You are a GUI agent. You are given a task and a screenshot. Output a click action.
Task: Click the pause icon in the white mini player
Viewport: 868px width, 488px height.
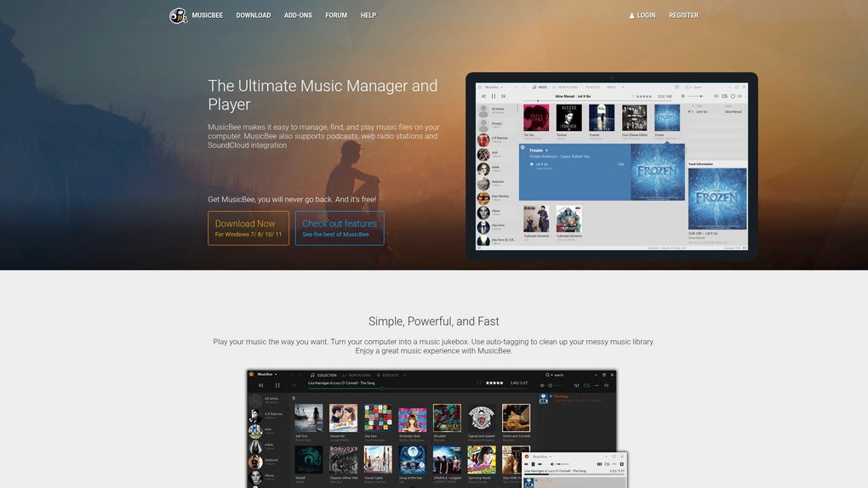(533, 464)
